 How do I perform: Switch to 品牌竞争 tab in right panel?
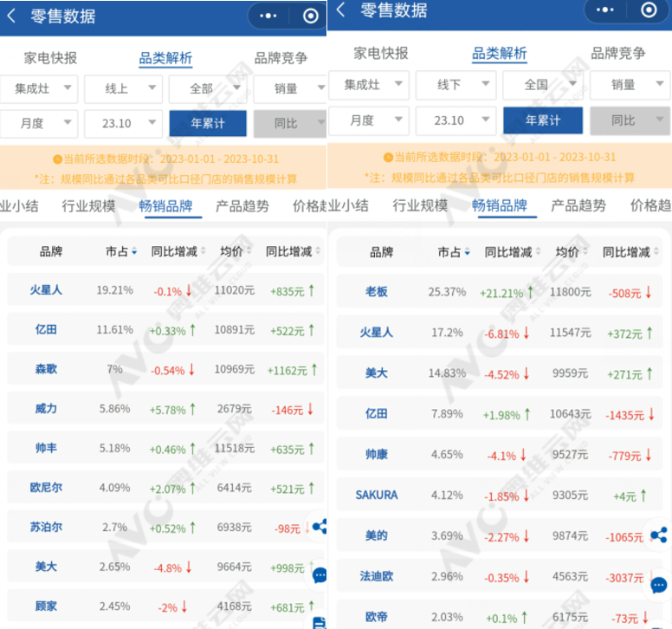tap(618, 53)
